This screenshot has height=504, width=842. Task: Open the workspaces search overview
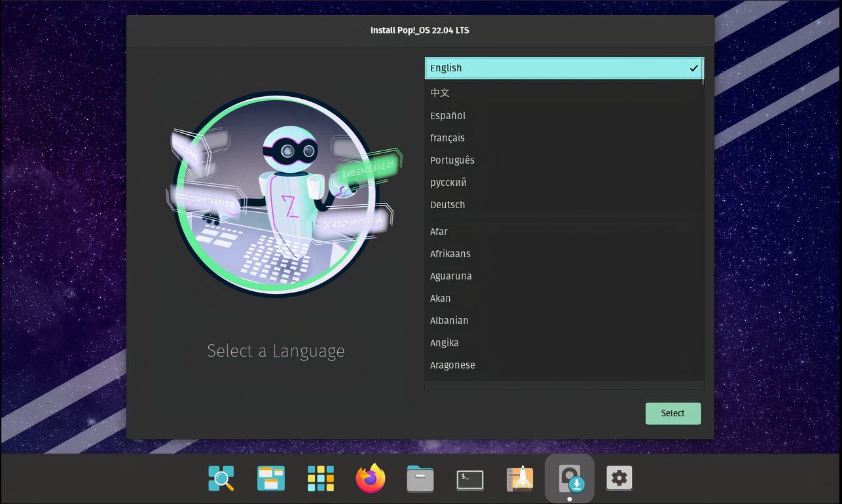[221, 478]
